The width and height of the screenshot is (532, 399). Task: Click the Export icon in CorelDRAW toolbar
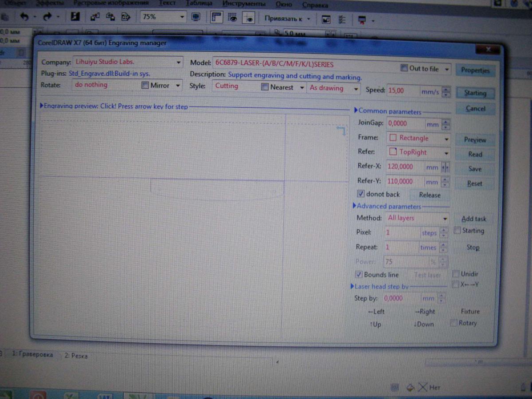coord(110,17)
